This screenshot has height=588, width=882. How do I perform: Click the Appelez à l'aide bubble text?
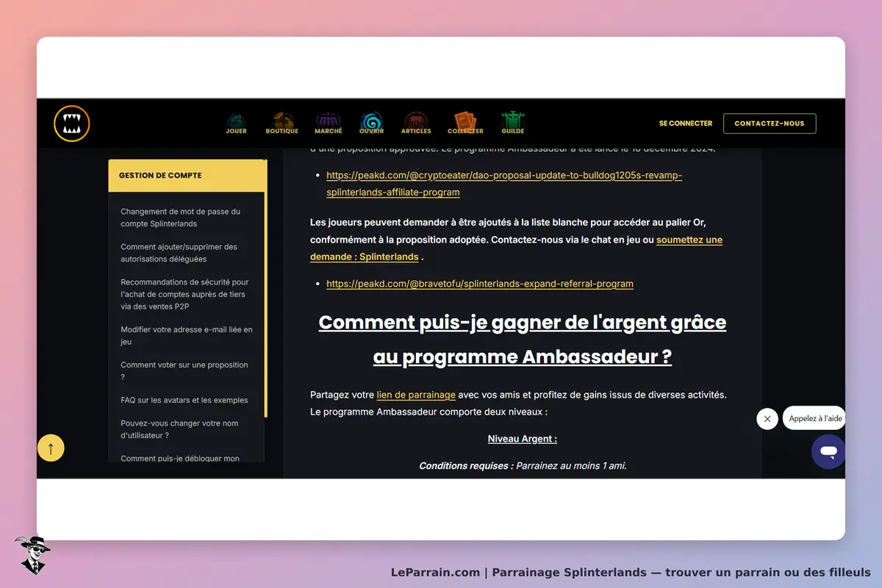point(815,418)
